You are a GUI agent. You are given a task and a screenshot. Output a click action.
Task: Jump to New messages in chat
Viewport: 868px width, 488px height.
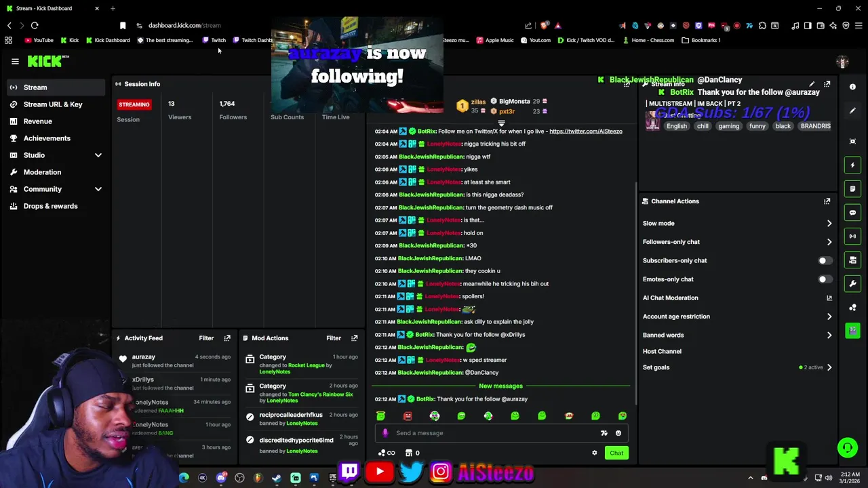pyautogui.click(x=501, y=386)
